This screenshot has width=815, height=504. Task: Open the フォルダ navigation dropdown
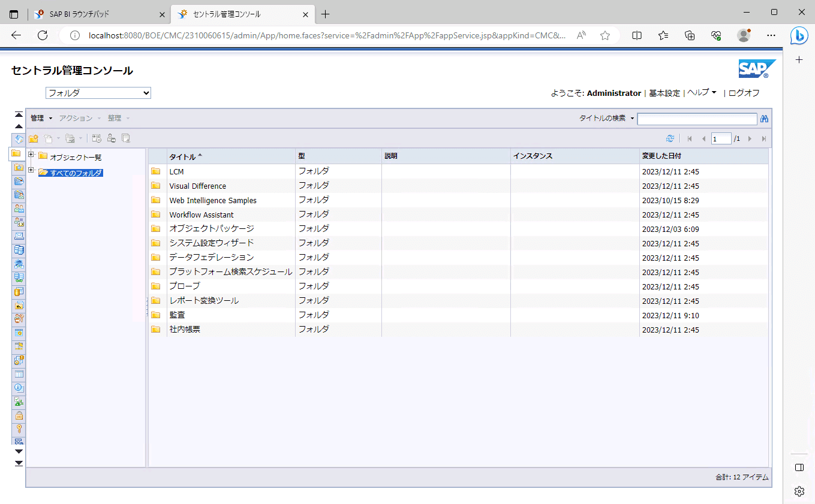tap(98, 93)
